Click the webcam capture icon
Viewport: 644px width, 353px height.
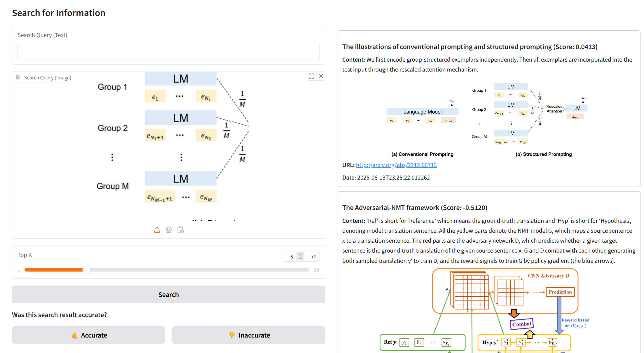click(169, 230)
